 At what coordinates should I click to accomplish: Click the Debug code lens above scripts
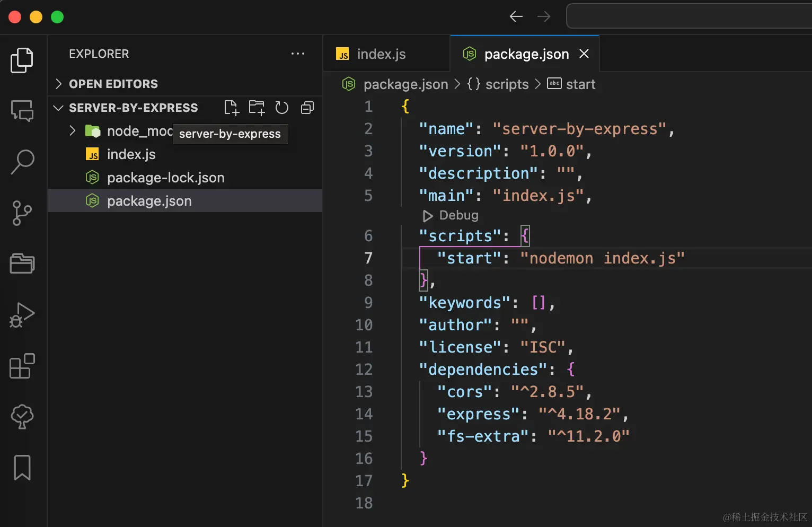(x=451, y=215)
